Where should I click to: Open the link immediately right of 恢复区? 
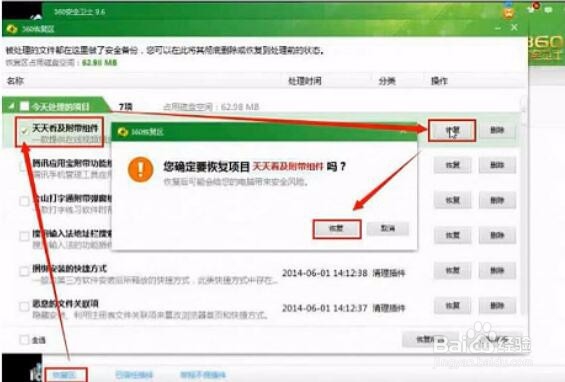(x=134, y=376)
